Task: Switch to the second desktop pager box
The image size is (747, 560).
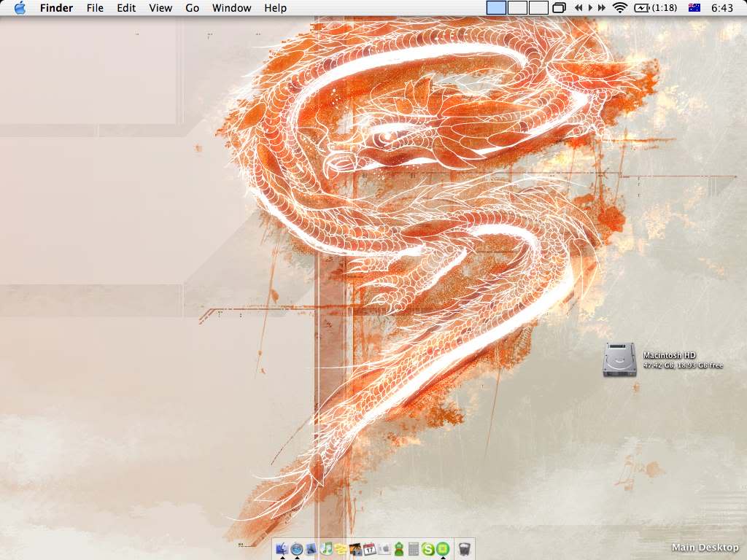Action: 517,7
